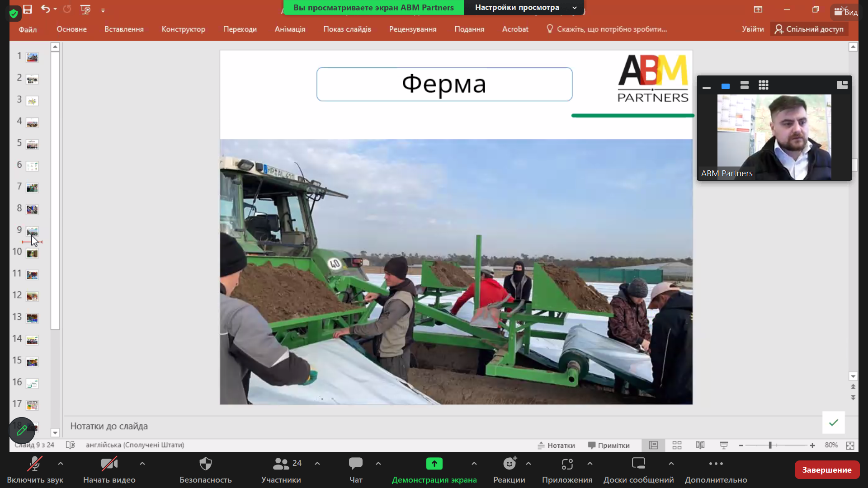This screenshot has height=488, width=868.
Task: Open the Zoom Security shield icon
Action: point(205,464)
